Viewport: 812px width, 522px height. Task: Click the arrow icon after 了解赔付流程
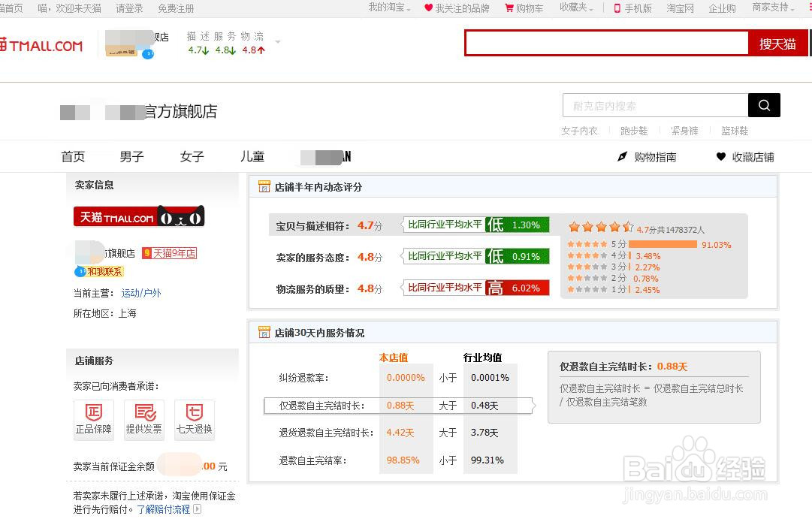pyautogui.click(x=198, y=509)
